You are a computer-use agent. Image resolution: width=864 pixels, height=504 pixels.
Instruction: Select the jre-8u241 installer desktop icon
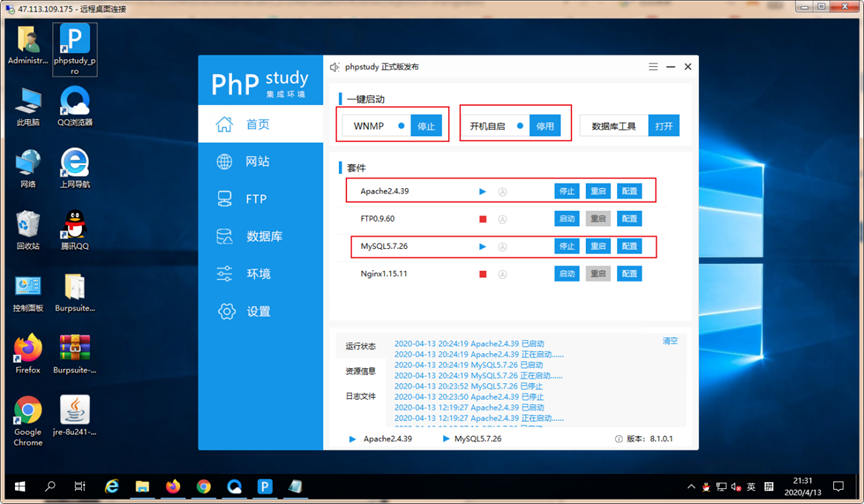[75, 416]
